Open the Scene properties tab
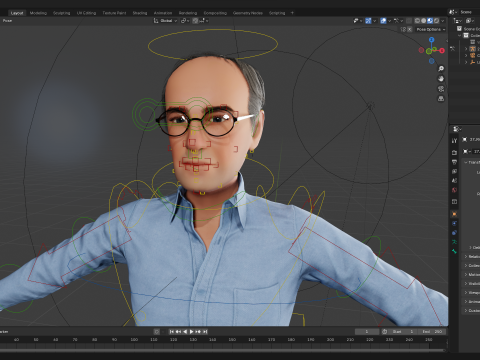Viewport: 480px width, 360px height. [x=454, y=181]
